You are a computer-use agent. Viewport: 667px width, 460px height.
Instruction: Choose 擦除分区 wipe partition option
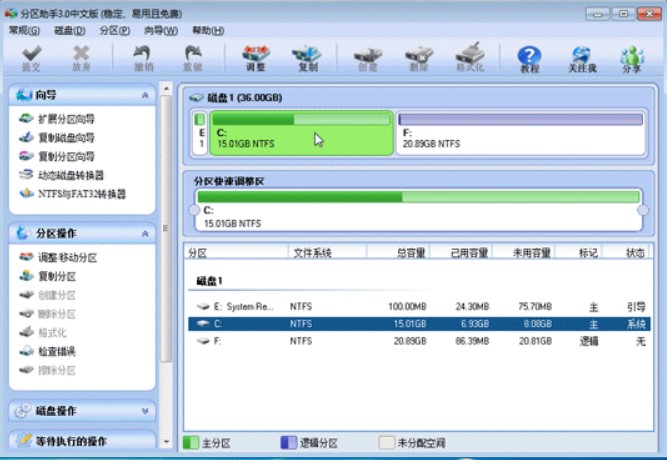48,370
